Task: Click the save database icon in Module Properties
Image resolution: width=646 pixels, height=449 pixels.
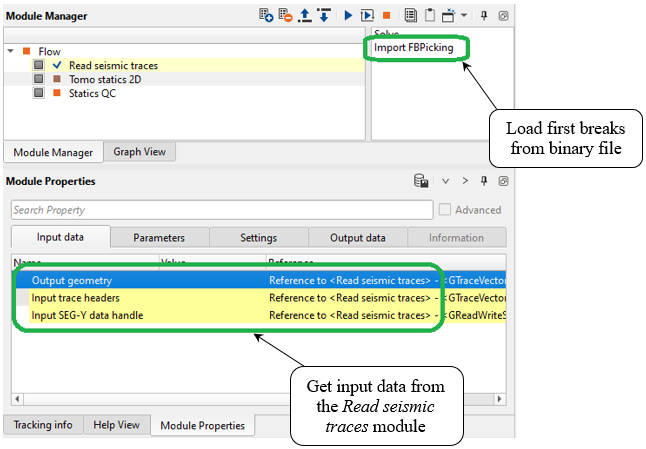Action: tap(422, 181)
